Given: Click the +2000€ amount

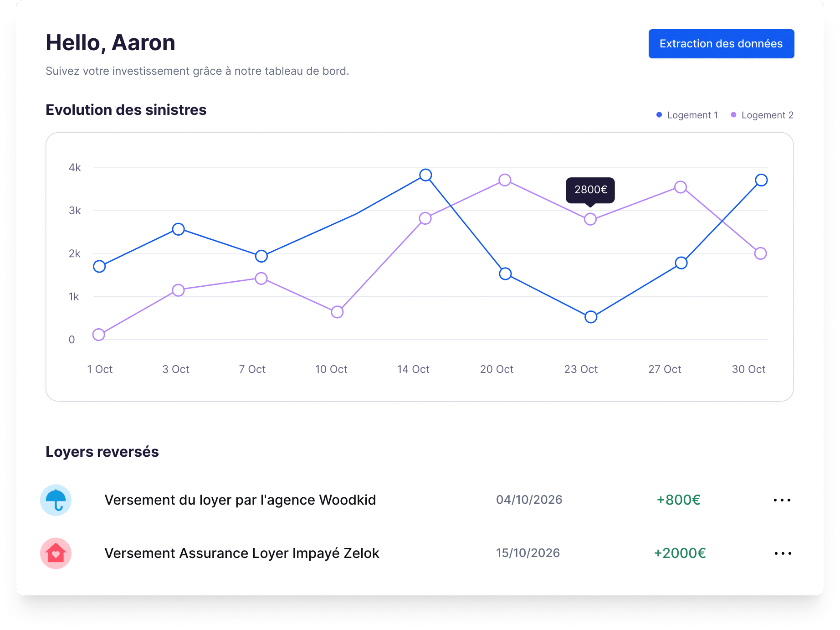Looking at the screenshot, I should pos(680,553).
